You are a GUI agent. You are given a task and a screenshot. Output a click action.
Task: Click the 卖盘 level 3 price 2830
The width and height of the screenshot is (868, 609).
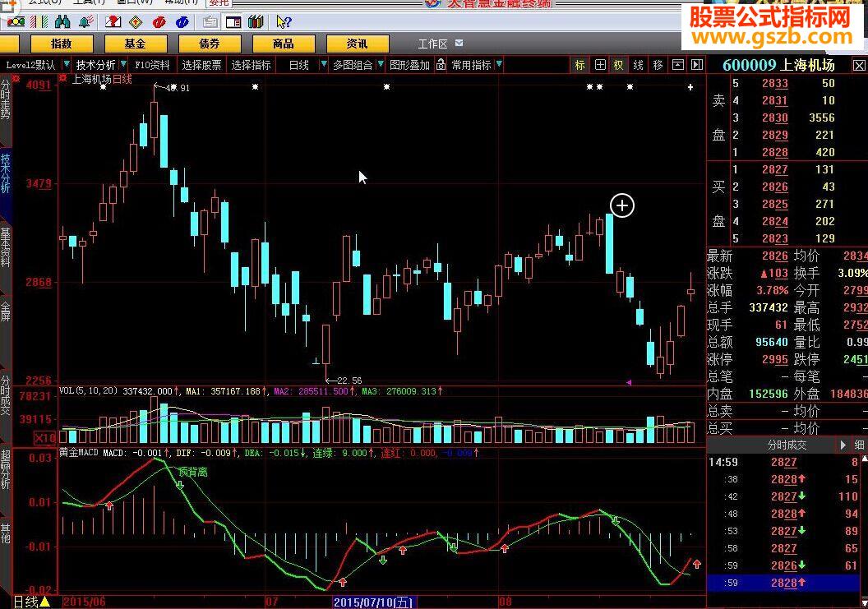point(774,118)
